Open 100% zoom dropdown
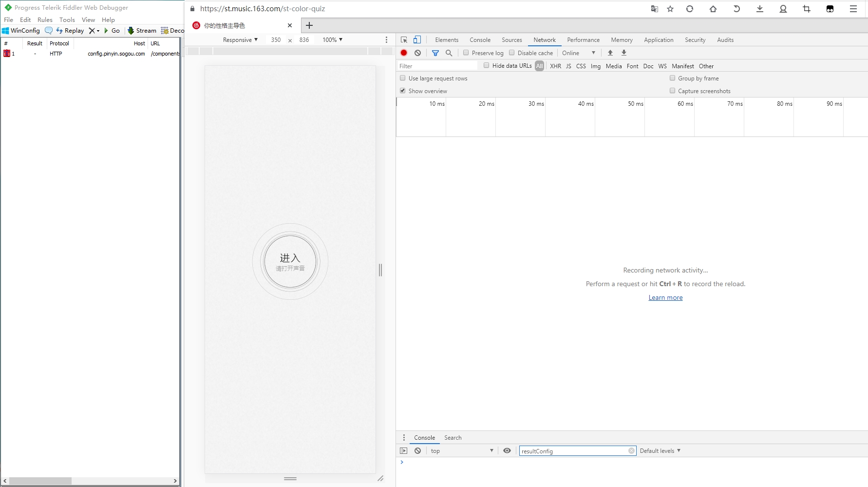 pos(332,40)
